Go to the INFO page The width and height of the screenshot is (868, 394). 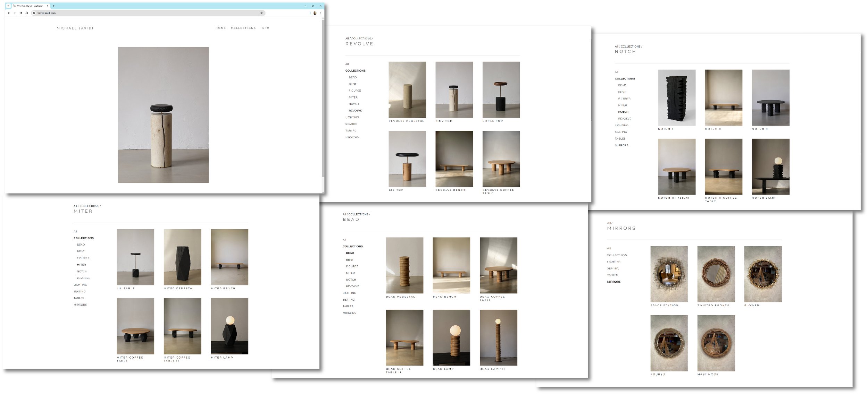[266, 28]
